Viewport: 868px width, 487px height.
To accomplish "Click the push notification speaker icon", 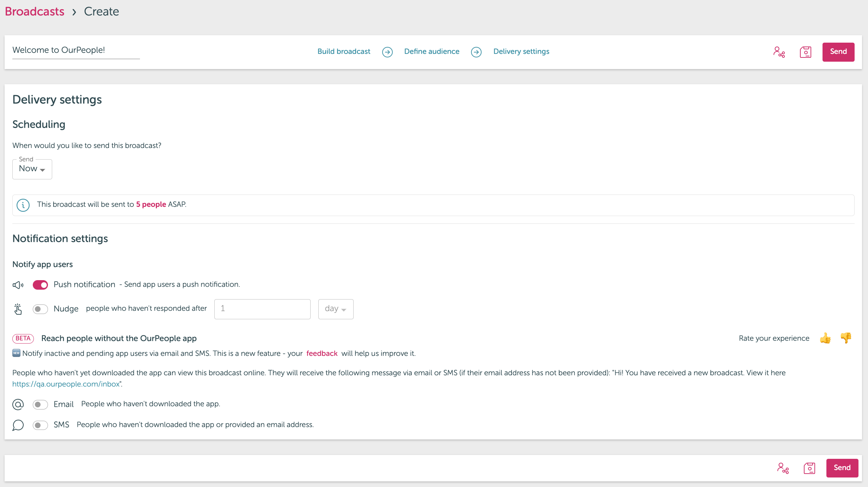I will (x=18, y=285).
